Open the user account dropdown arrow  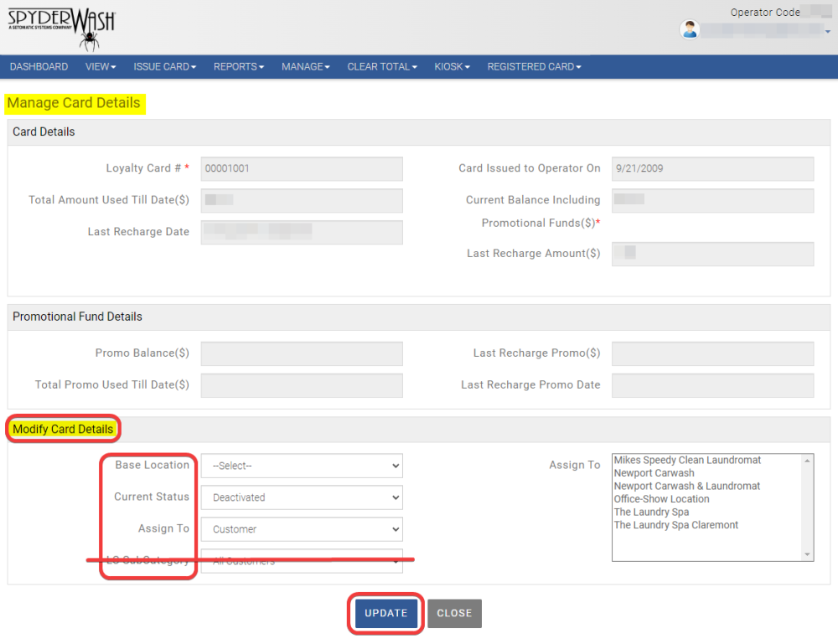[827, 32]
